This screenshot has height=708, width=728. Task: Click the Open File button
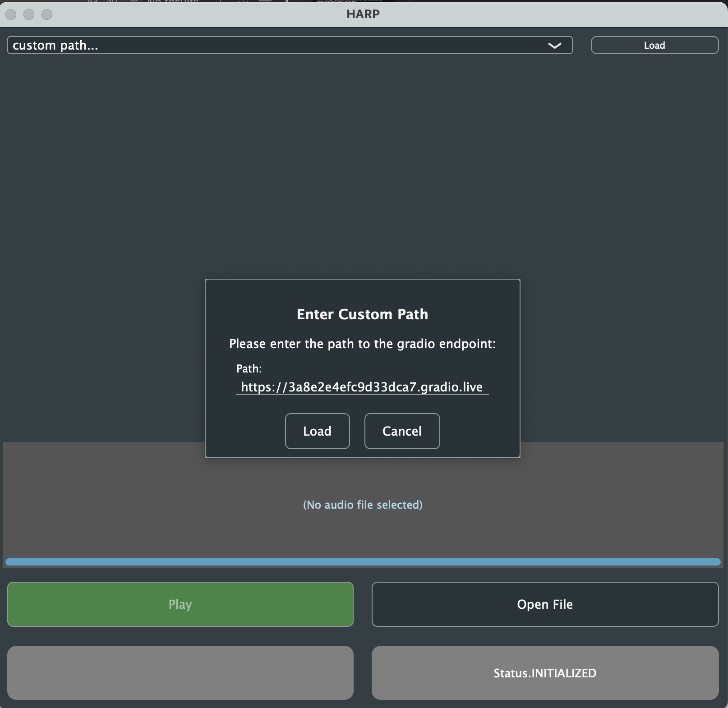(545, 604)
